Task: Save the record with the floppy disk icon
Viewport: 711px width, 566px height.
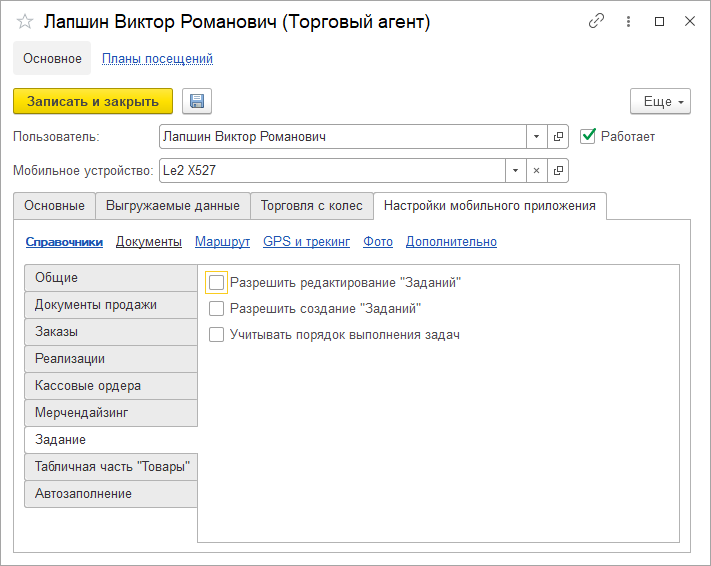Action: [196, 101]
